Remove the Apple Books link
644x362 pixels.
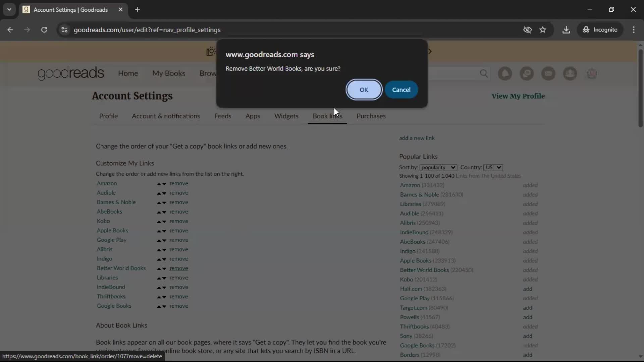point(179,231)
